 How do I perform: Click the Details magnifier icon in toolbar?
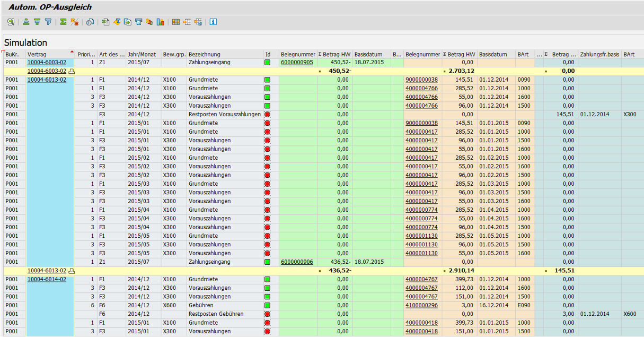tap(11, 22)
